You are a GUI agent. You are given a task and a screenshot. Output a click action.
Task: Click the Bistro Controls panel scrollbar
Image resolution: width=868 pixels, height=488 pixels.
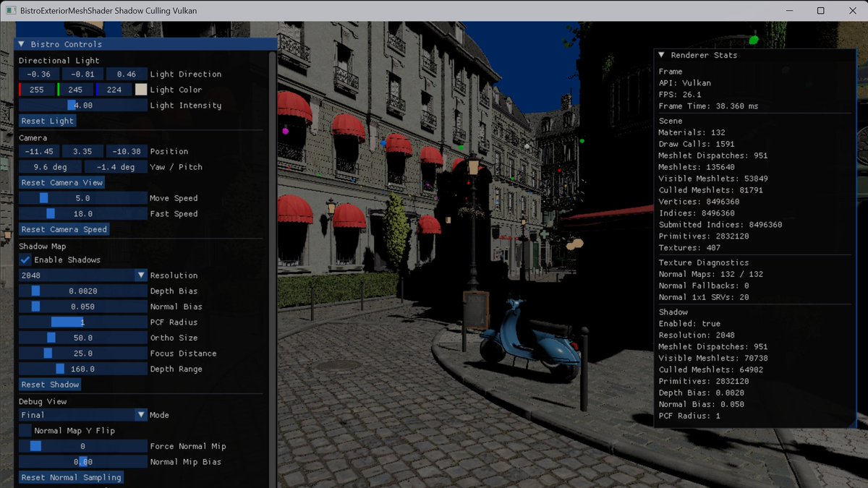(273, 269)
